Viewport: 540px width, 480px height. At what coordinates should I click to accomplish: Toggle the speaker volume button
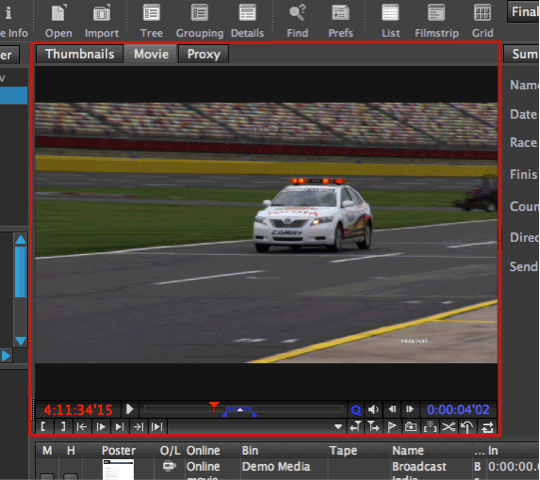[x=373, y=409]
